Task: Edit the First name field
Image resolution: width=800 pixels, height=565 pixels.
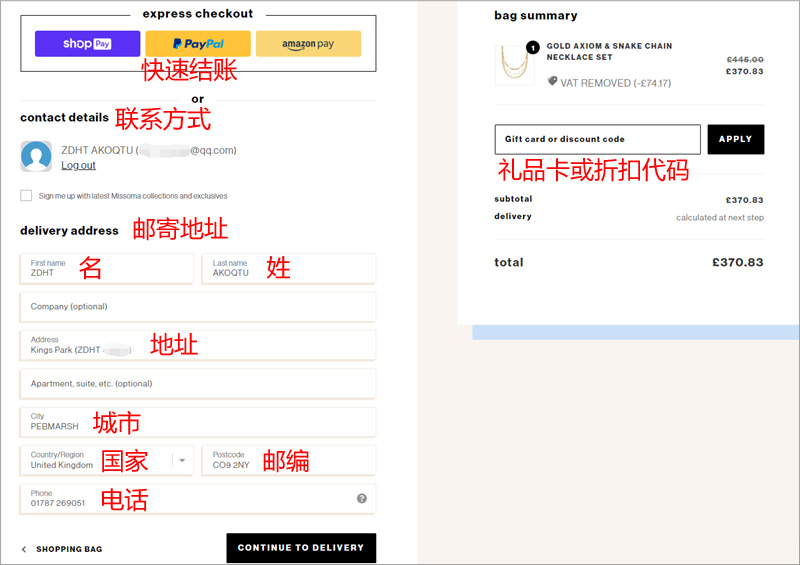Action: tap(107, 268)
